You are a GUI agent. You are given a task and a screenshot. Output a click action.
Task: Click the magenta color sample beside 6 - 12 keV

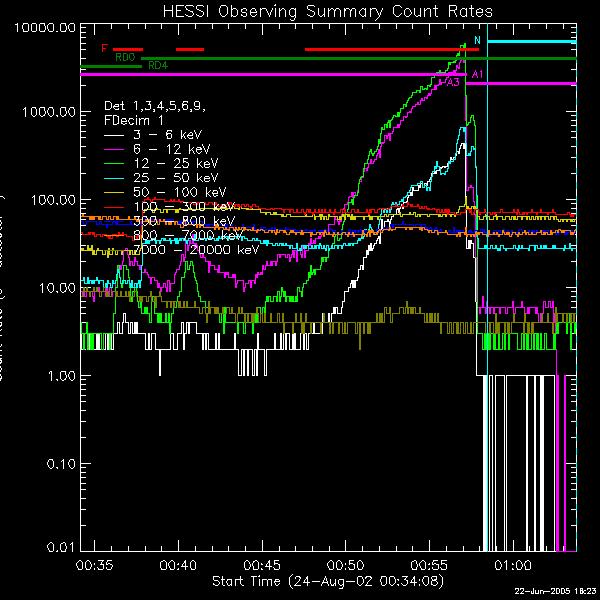[114, 149]
